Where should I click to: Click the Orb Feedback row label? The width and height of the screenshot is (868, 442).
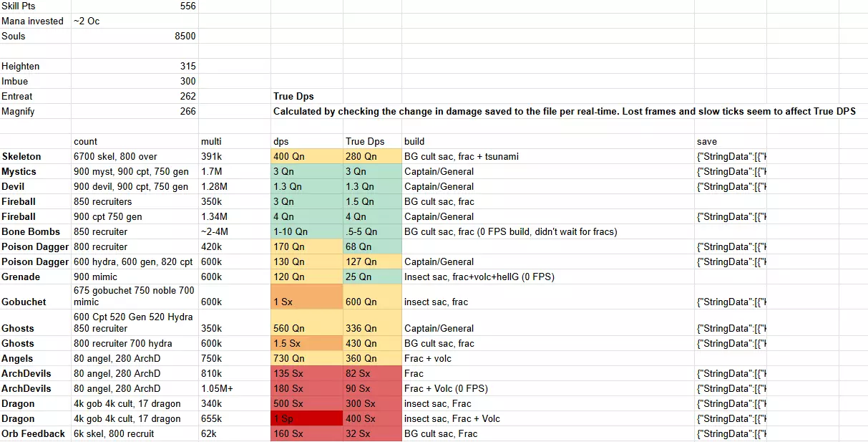(35, 433)
